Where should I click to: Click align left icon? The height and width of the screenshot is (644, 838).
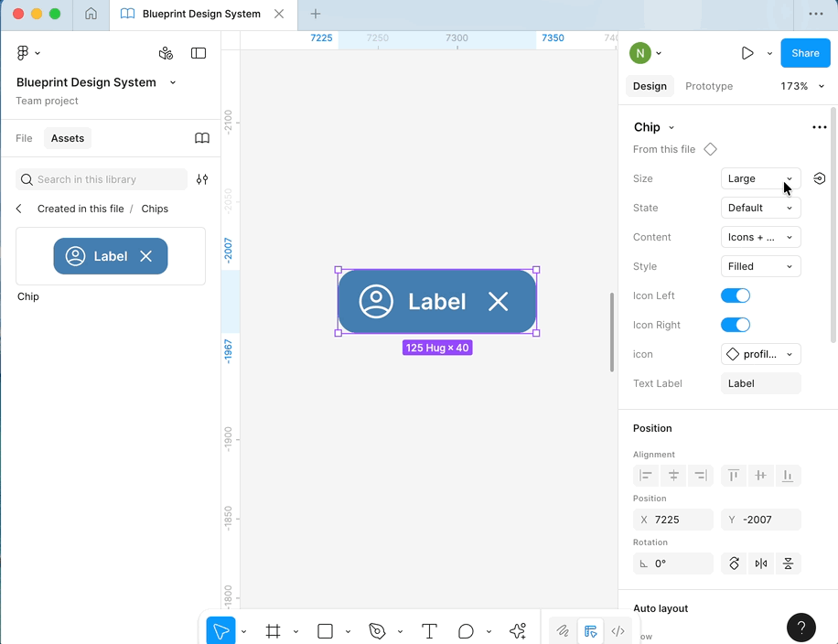pyautogui.click(x=646, y=475)
